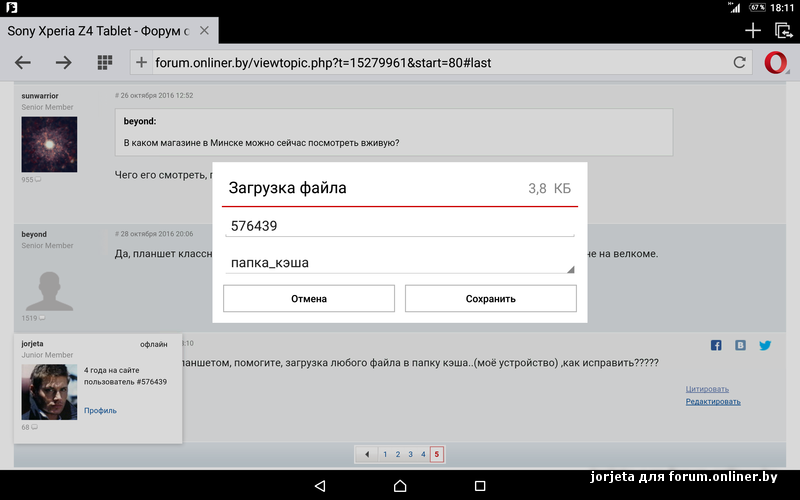800x500 pixels.
Task: Open the Opera menu logo
Action: click(x=776, y=63)
